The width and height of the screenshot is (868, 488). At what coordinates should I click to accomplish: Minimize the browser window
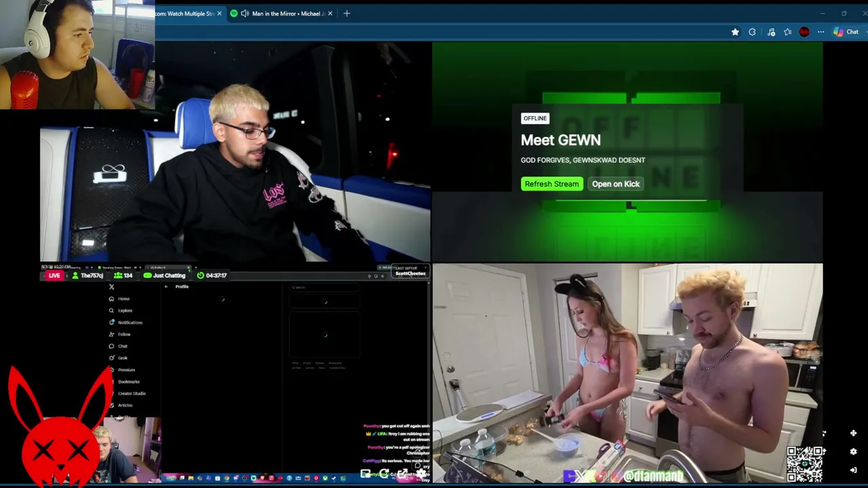pyautogui.click(x=823, y=14)
